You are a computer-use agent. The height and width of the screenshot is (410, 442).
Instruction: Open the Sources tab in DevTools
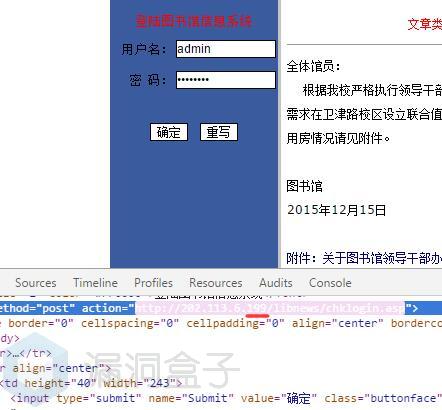coord(36,283)
